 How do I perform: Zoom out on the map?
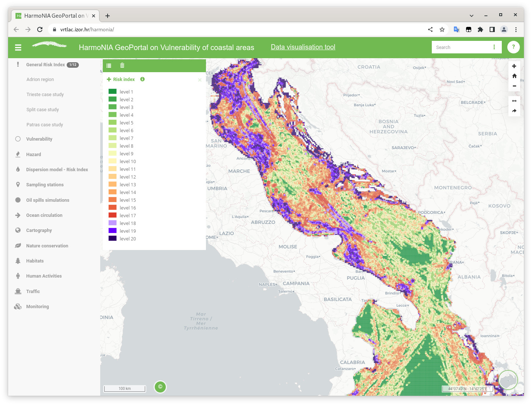tap(514, 86)
